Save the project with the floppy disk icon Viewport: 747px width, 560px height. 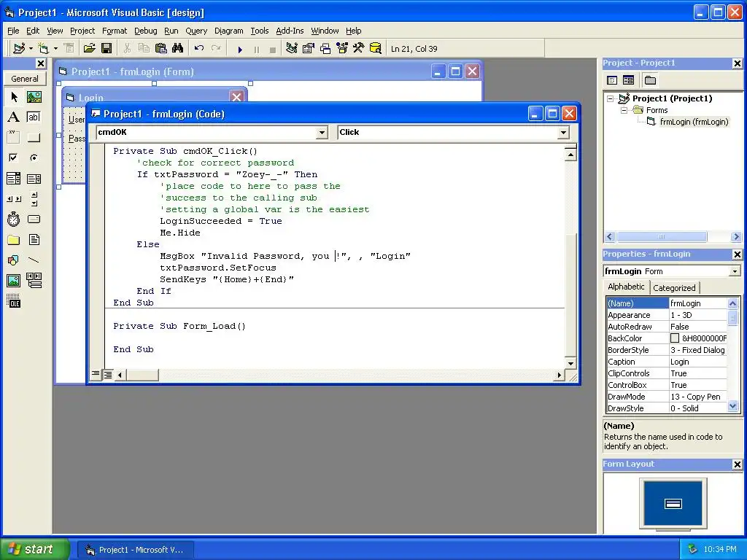107,48
